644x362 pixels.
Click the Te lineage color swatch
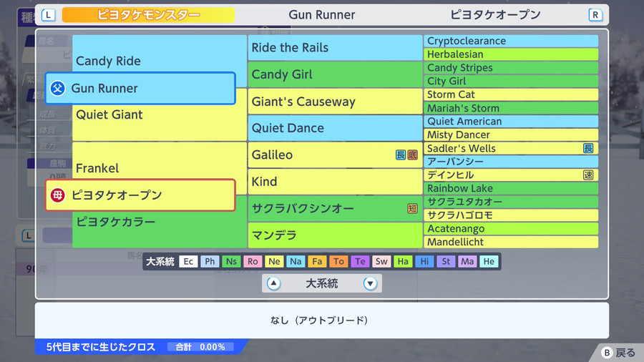[360, 261]
